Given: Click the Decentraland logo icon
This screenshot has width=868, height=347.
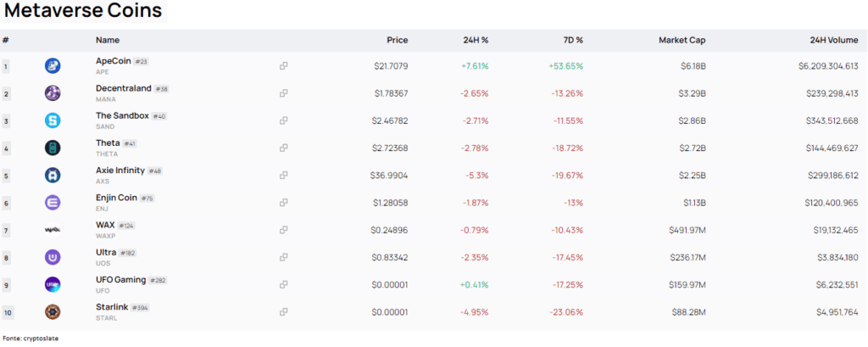Looking at the screenshot, I should tap(53, 93).
